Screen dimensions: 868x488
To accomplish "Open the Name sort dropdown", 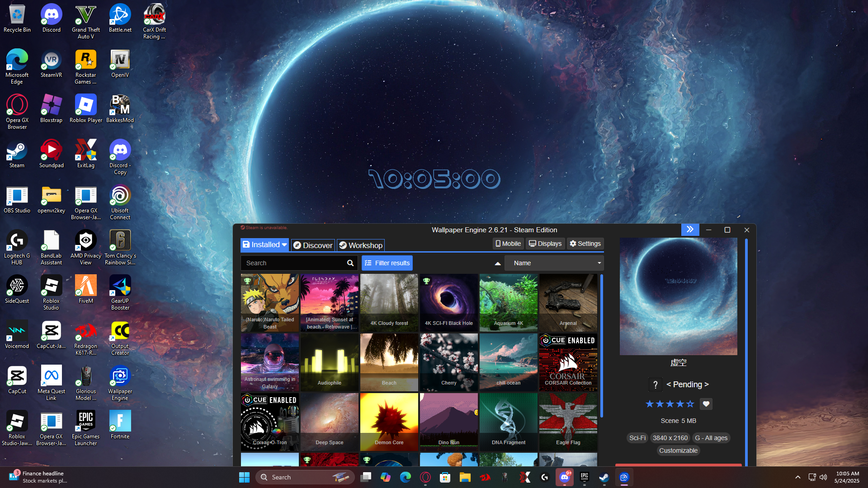I will (x=554, y=263).
